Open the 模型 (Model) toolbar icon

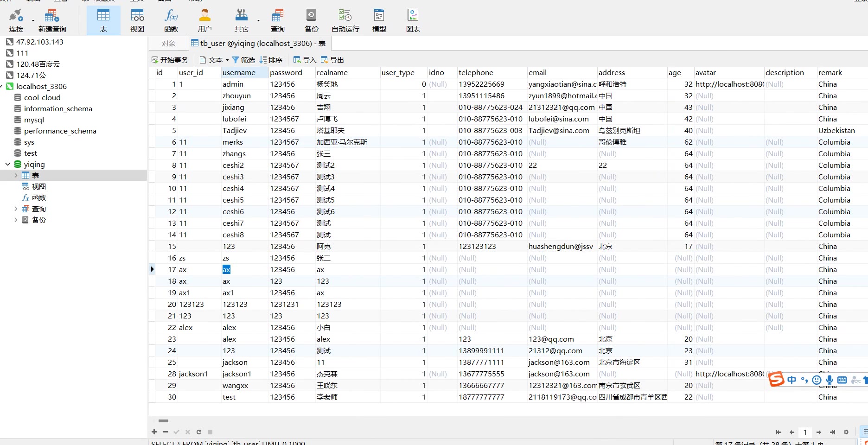(379, 20)
